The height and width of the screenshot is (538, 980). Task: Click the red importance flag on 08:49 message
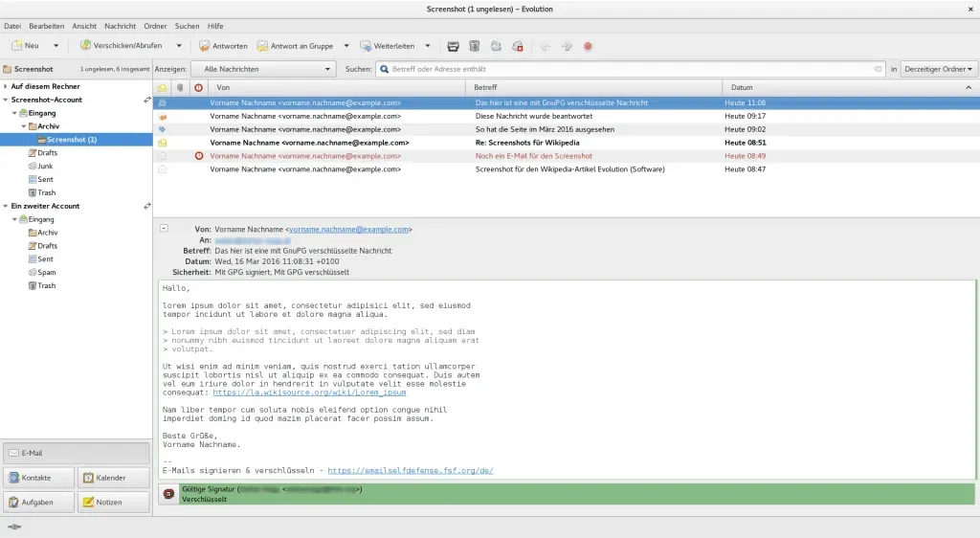coord(199,156)
